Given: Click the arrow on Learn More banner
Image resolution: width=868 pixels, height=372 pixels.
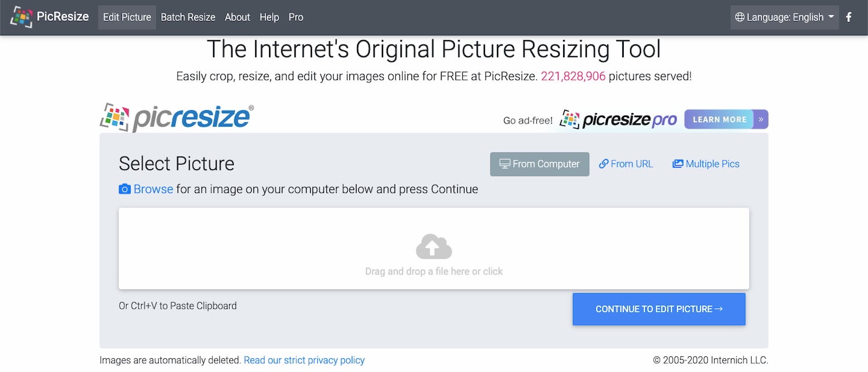Looking at the screenshot, I should pyautogui.click(x=761, y=119).
